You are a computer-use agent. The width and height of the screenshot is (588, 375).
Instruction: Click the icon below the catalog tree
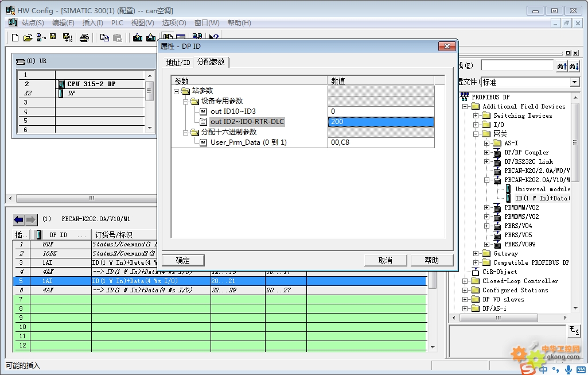click(574, 330)
